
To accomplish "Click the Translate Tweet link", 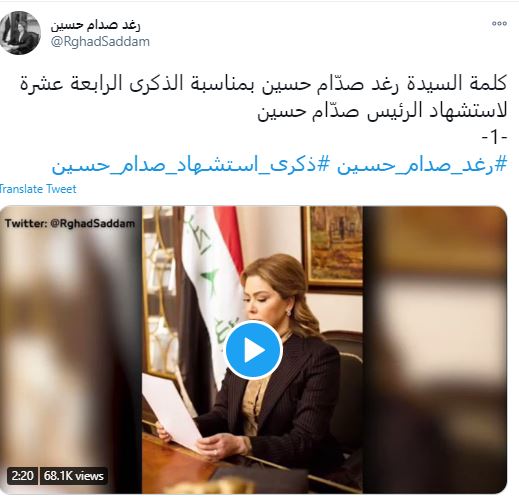I will click(38, 189).
